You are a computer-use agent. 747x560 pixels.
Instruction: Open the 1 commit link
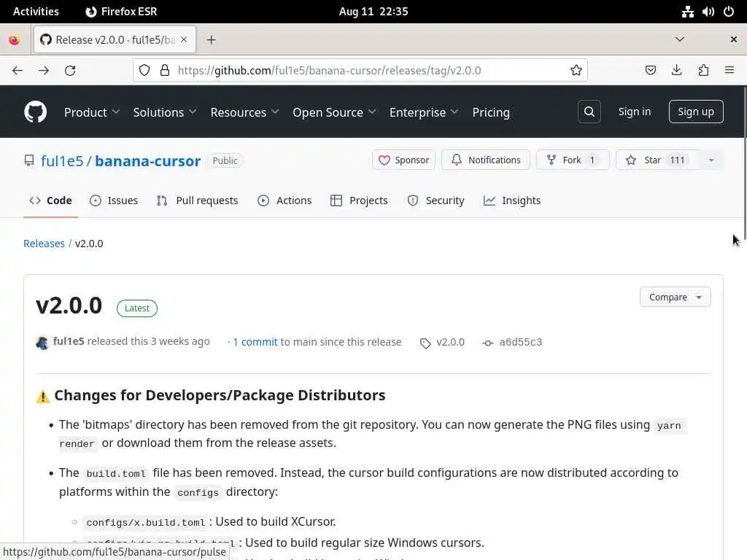click(x=255, y=342)
